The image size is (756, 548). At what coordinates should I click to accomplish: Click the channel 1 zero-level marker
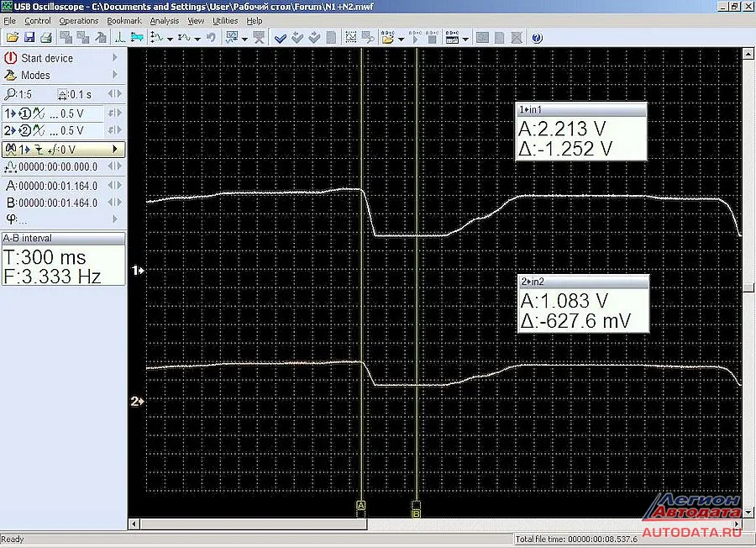(x=138, y=271)
